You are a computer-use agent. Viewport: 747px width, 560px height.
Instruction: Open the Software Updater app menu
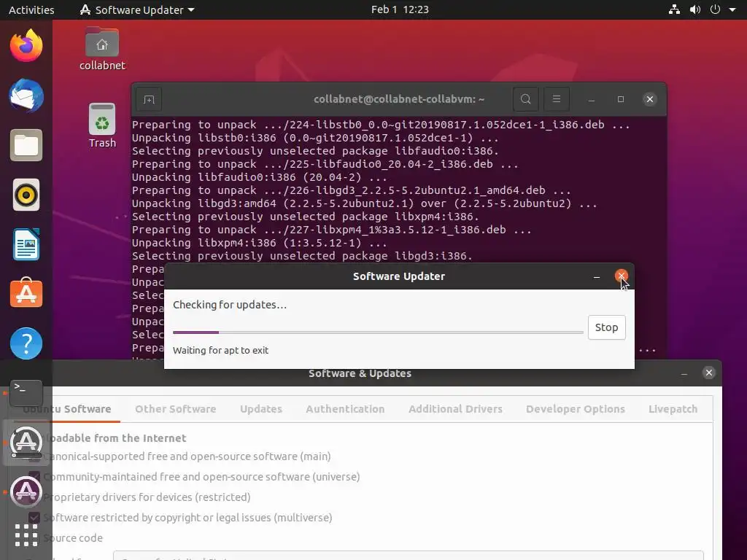(137, 9)
